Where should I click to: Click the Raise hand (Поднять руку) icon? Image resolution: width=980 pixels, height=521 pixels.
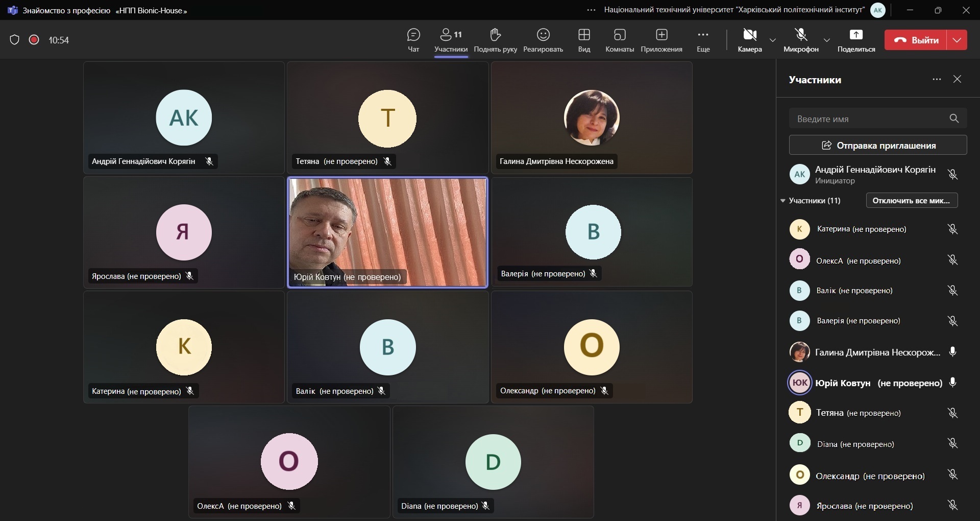[495, 40]
